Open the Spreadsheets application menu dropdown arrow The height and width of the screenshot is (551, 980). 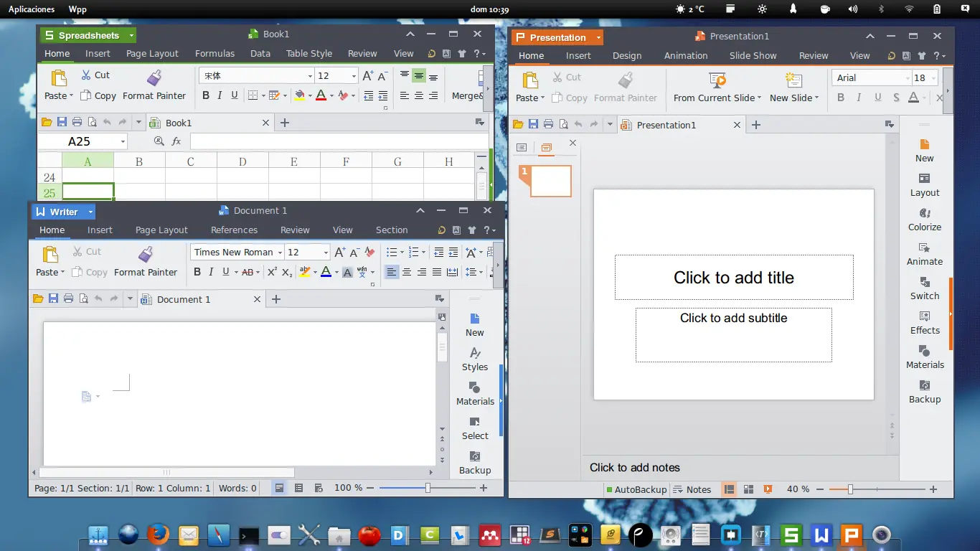pyautogui.click(x=131, y=35)
